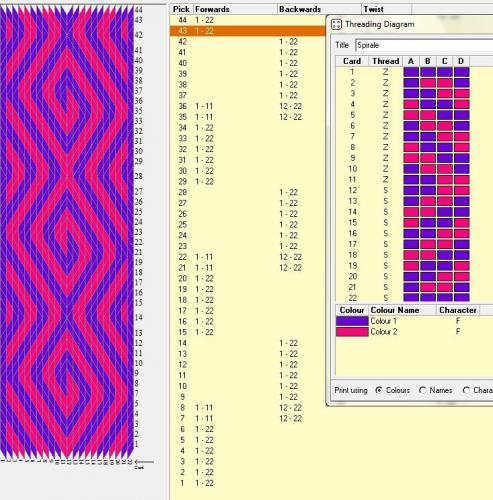Select the Names print option

(422, 390)
